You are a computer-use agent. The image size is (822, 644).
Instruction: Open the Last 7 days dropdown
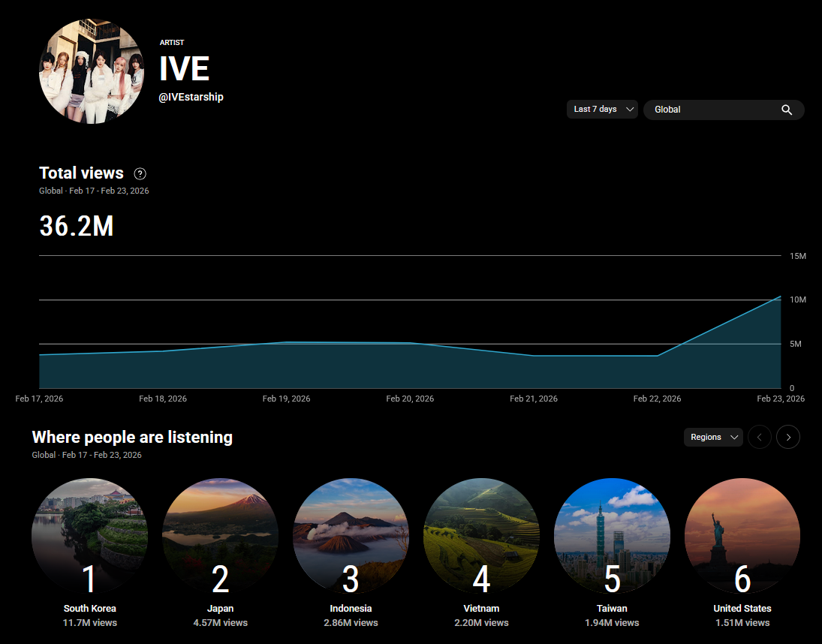pyautogui.click(x=602, y=109)
